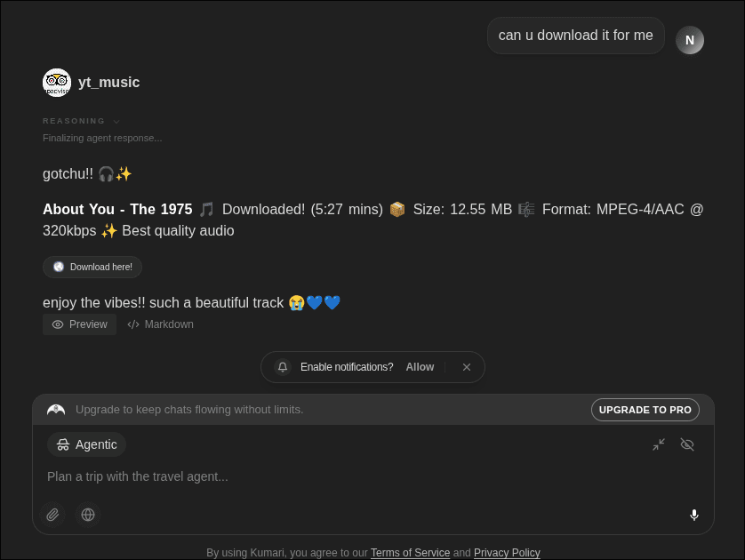Image resolution: width=745 pixels, height=560 pixels.
Task: Toggle the web search globe icon
Action: coord(88,515)
